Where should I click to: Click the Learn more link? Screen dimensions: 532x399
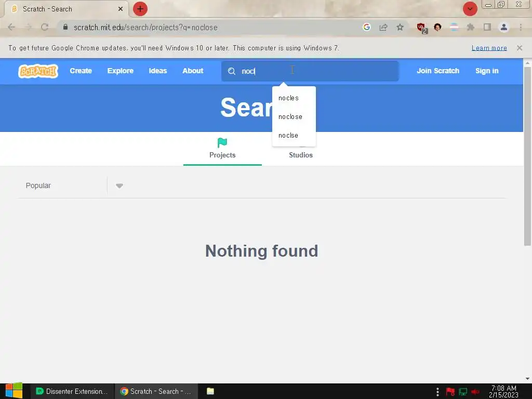pos(489,48)
